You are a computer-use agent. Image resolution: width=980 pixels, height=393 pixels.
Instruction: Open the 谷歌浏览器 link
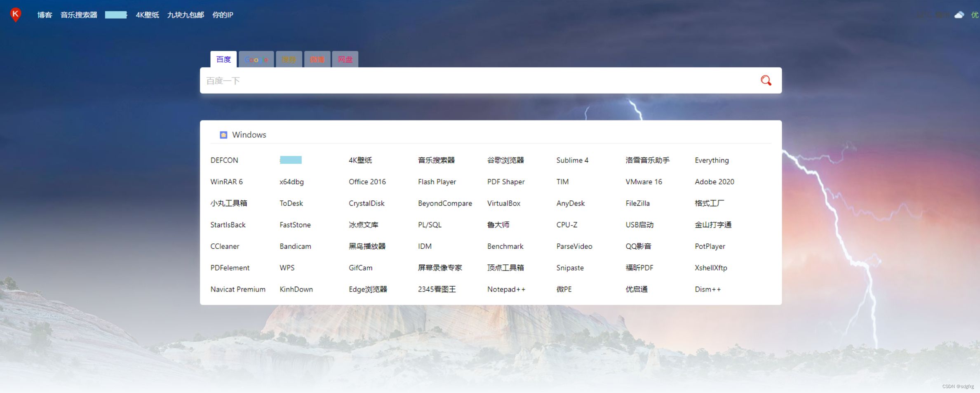click(505, 160)
